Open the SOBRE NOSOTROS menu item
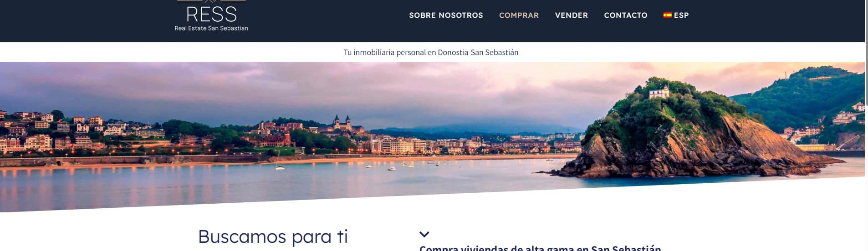 [446, 15]
